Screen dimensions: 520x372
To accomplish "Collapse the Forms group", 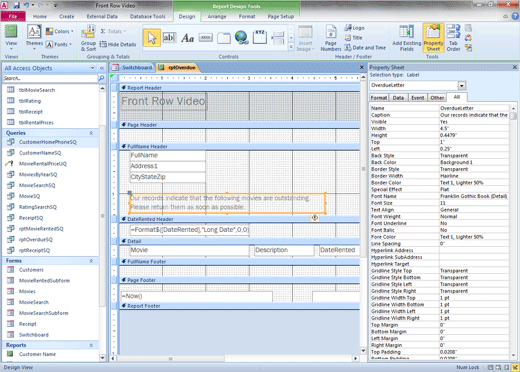I will click(91, 261).
